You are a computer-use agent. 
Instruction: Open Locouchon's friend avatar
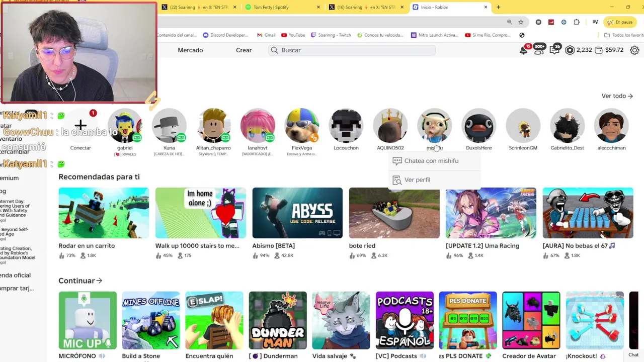346,126
